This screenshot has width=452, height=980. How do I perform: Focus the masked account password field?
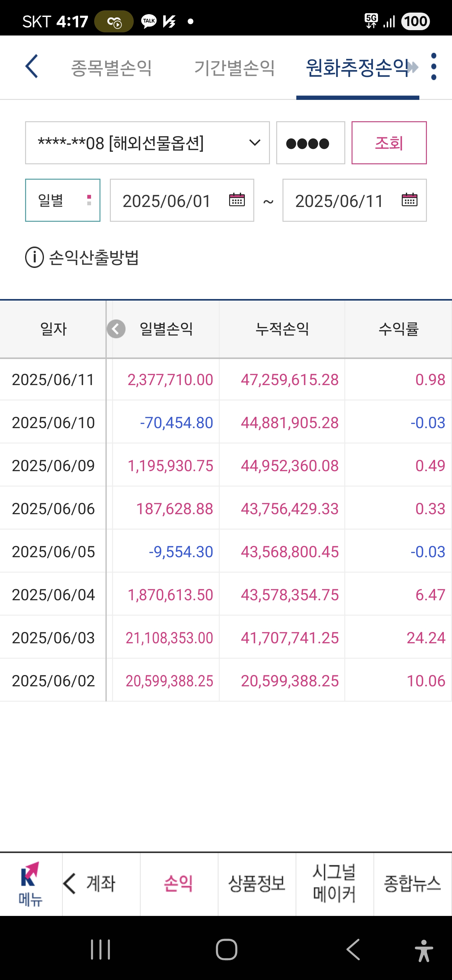click(310, 143)
